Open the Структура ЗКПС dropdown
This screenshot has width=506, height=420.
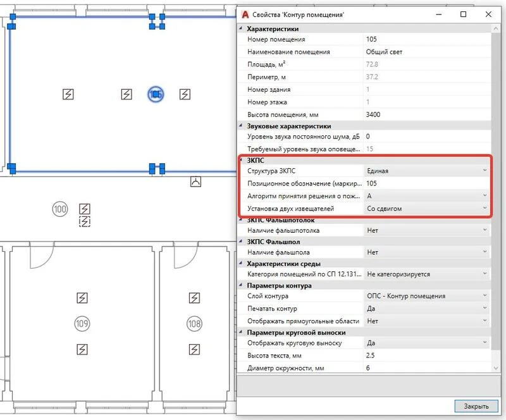[x=484, y=171]
